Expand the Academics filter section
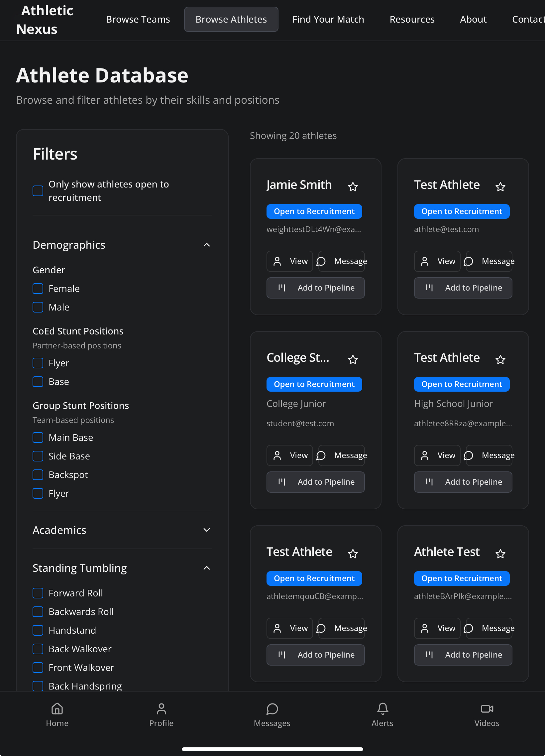545x756 pixels. point(207,530)
